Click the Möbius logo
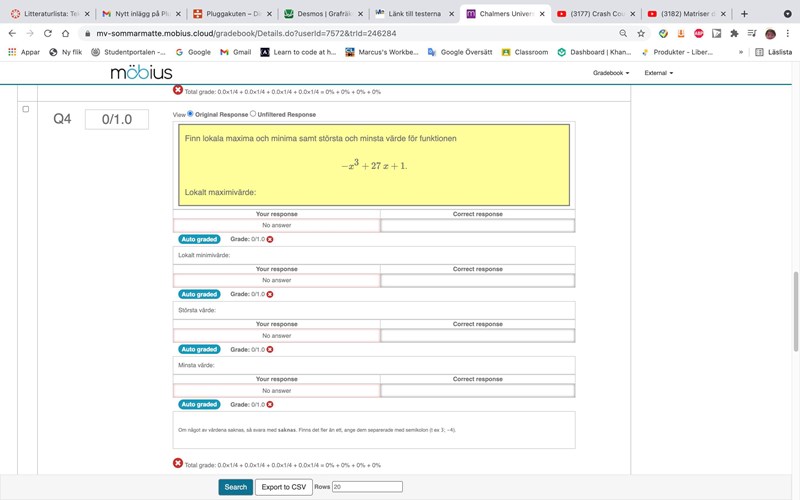Viewport: 800px width, 500px height. pyautogui.click(x=141, y=73)
